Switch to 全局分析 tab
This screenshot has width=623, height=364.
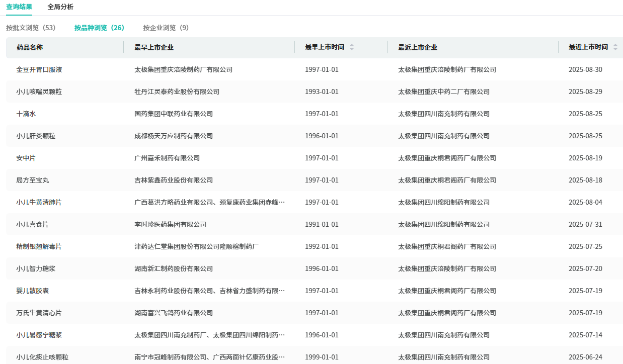(x=60, y=7)
